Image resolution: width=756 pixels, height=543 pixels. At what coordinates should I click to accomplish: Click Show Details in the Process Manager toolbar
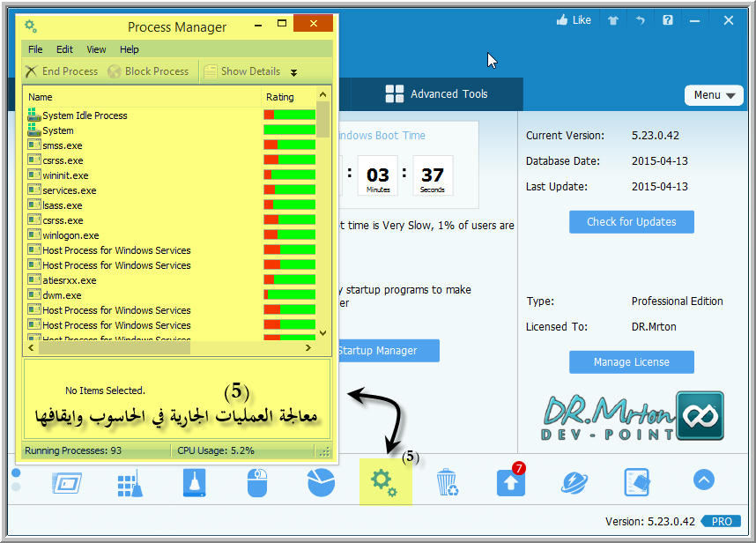[x=242, y=71]
